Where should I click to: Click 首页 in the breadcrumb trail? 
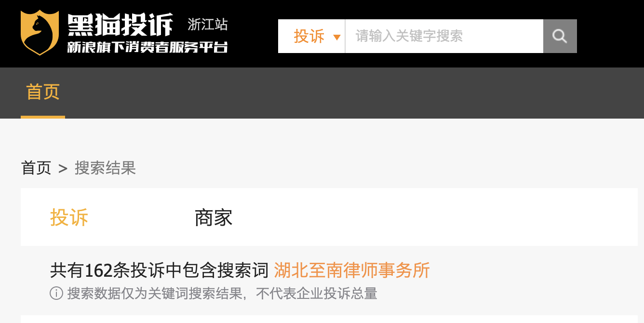[x=36, y=168]
